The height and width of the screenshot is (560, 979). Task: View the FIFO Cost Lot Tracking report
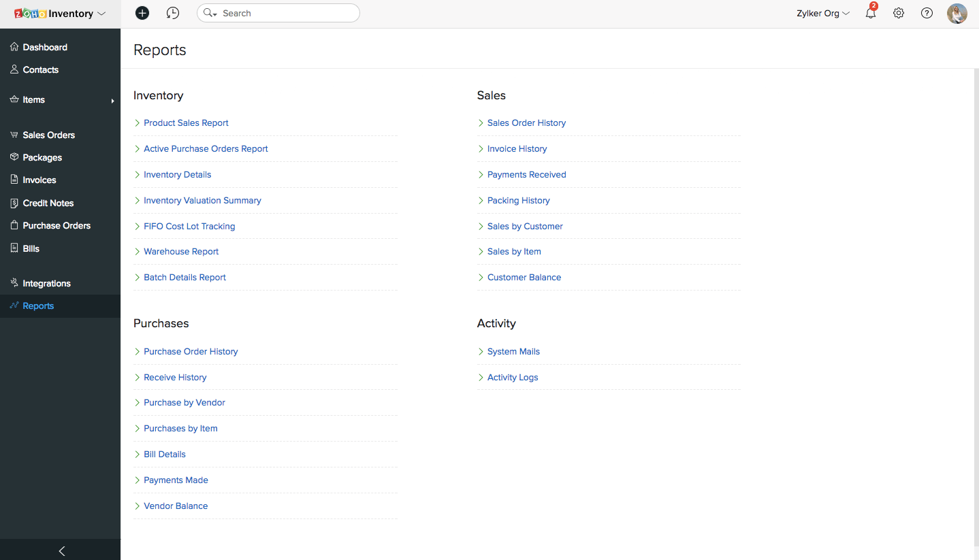(189, 226)
